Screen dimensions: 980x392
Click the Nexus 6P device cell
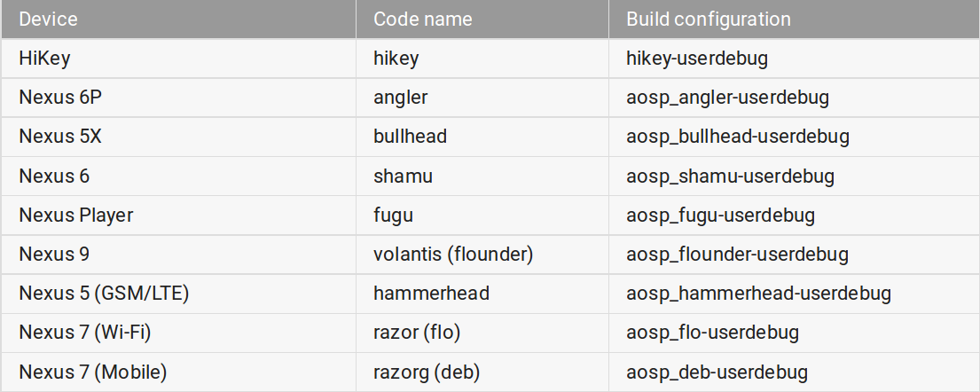59,98
